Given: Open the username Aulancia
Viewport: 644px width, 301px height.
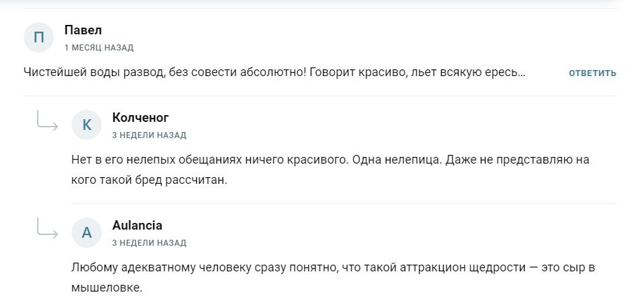Looking at the screenshot, I should tap(137, 226).
